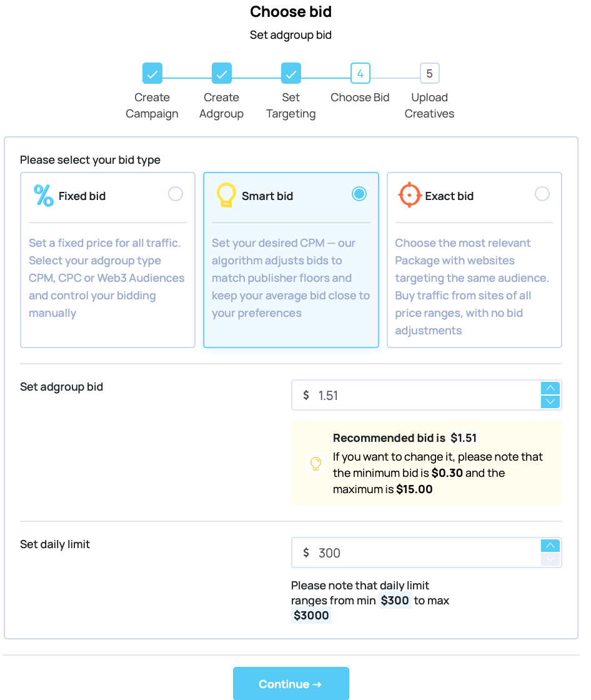Click the Exact bid target icon
Image resolution: width=591 pixels, height=700 pixels.
409,196
